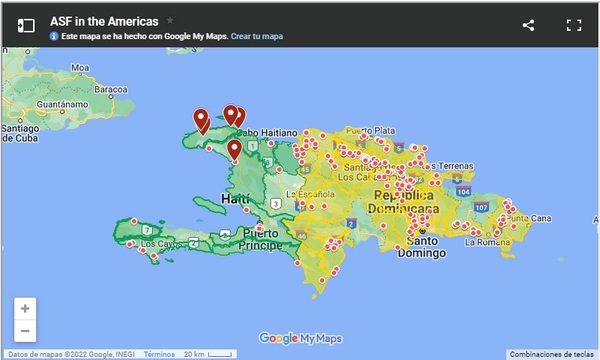600x360 pixels.
Task: Click the Santiago de Cuba label
Action: [20, 133]
